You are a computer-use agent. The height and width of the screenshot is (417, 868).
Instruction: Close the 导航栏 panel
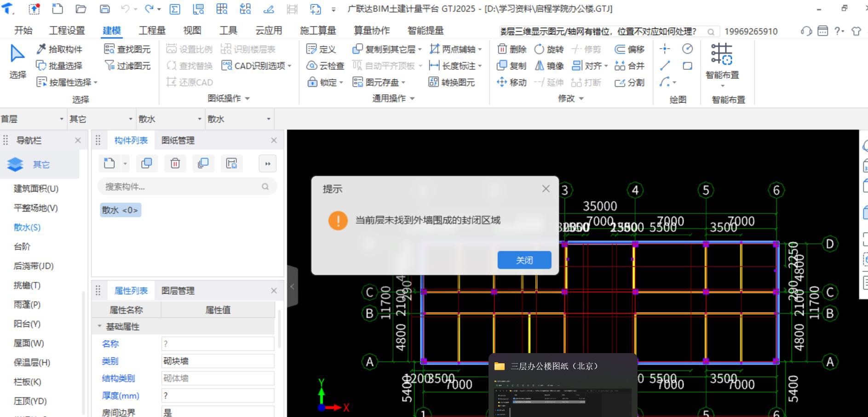point(78,140)
